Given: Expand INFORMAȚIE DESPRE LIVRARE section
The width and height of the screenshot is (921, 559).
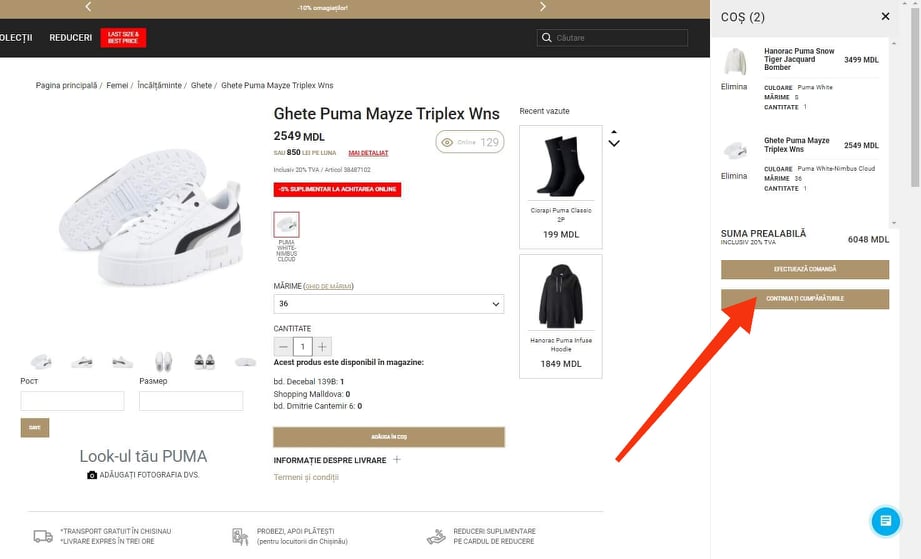Looking at the screenshot, I should (x=397, y=460).
